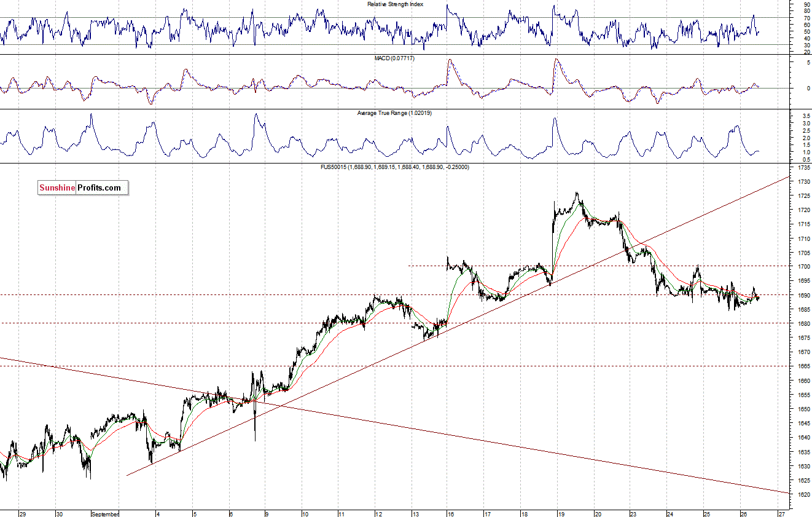The image size is (812, 517).
Task: Click the 19 date axis label
Action: coord(561,514)
